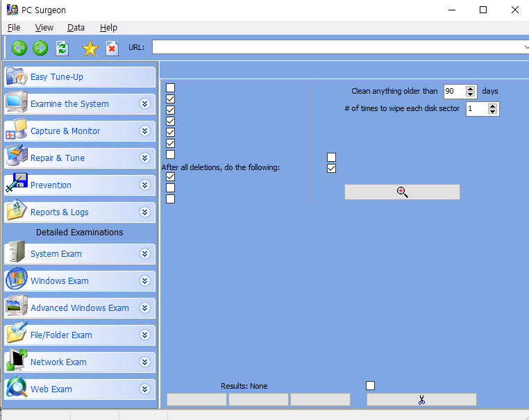Click into the URL address field

(x=339, y=47)
